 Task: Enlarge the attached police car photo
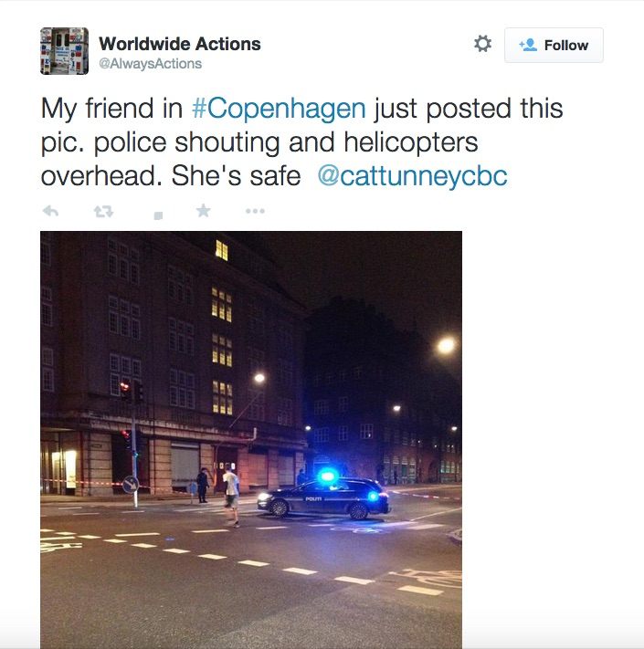[251, 440]
